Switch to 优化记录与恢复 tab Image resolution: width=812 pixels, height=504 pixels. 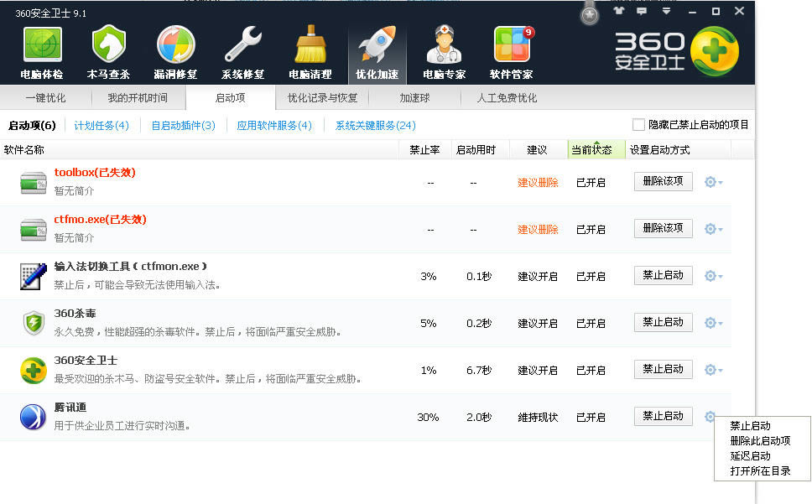[323, 98]
